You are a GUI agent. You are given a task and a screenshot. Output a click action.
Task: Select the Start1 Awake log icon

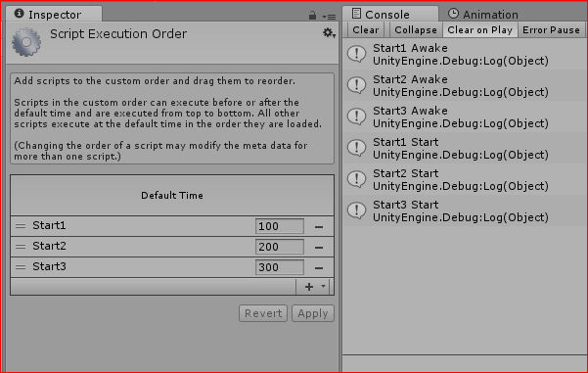tap(357, 54)
